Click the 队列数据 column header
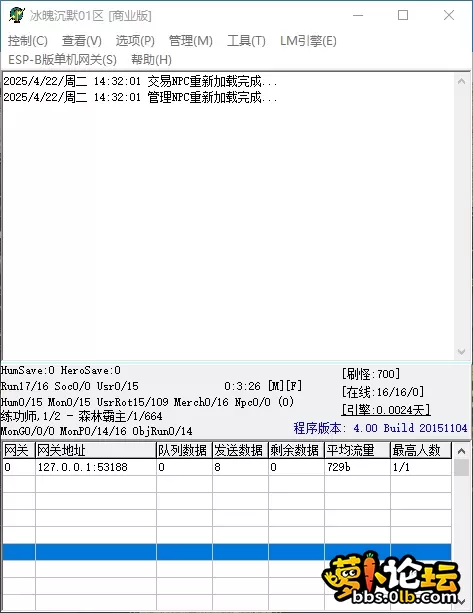This screenshot has height=613, width=473. (185, 450)
